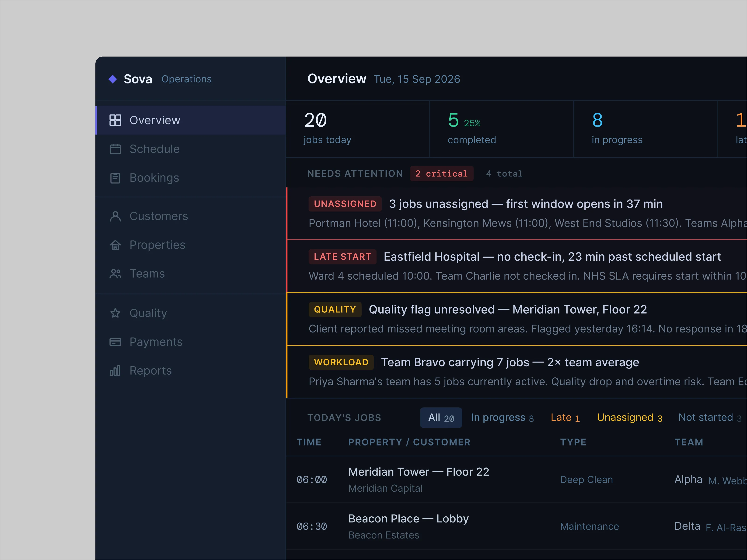Open the UNASSIGNED jobs alert headline
Screen dimensions: 747x560
coord(526,204)
